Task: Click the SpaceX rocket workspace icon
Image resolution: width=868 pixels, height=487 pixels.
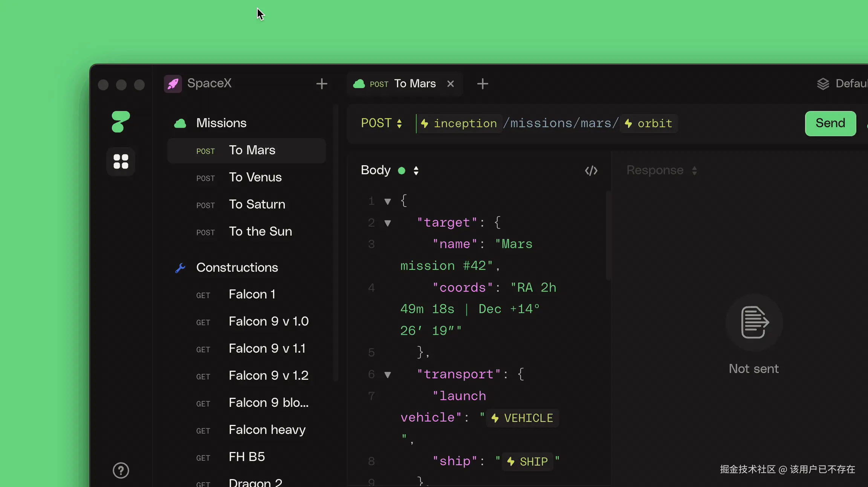Action: tap(173, 84)
